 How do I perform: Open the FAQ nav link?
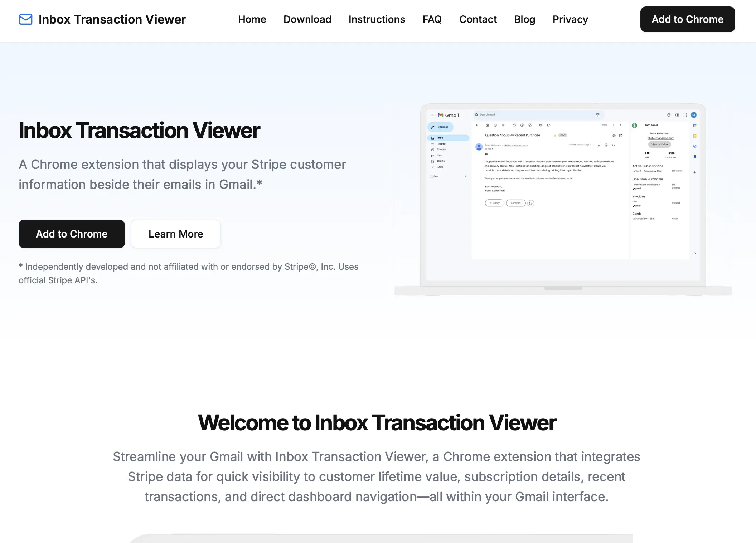[432, 19]
